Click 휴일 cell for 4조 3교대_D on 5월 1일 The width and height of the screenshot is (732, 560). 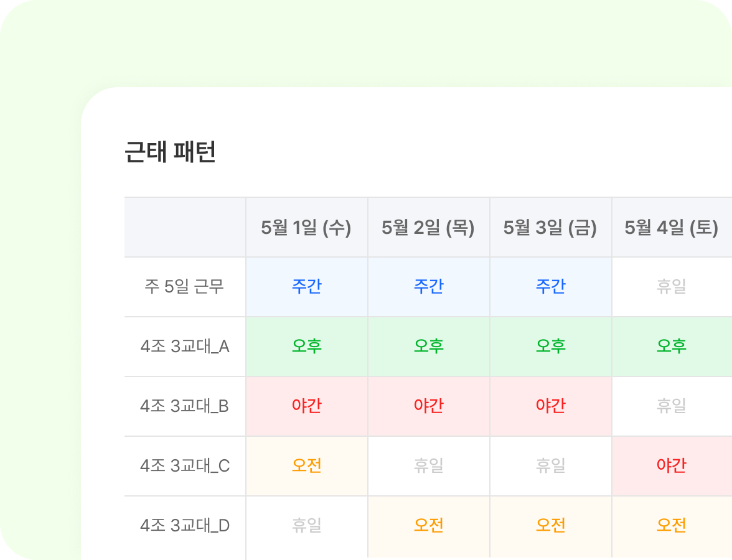pos(306,526)
